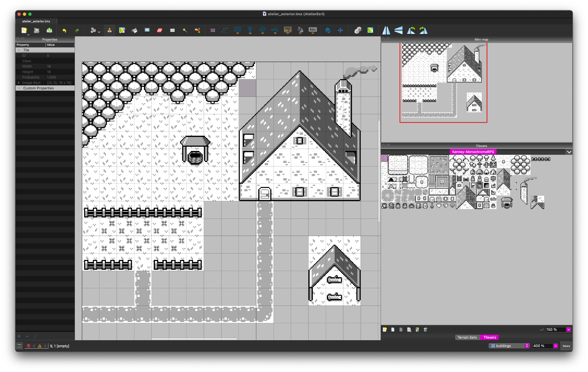Viewport: 588px width, 372px height.
Task: Select the Insert Rectangle tool
Action: pos(237,30)
